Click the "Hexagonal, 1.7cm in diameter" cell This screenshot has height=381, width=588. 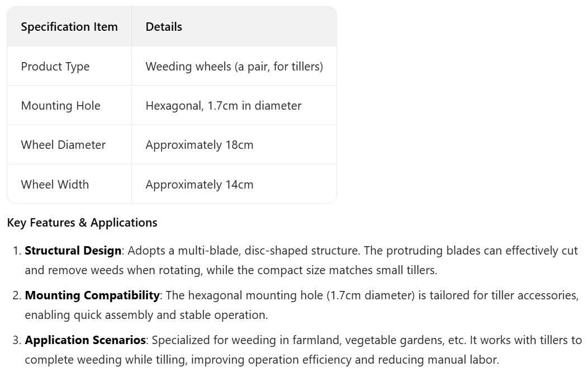(x=223, y=106)
